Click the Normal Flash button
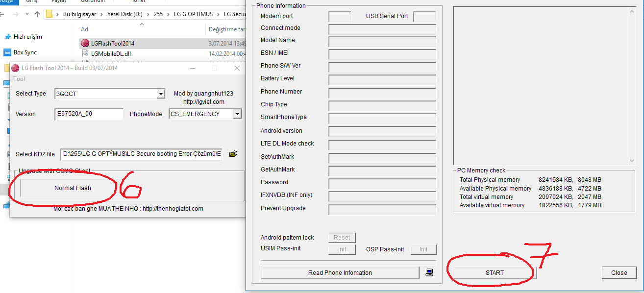Screen dimensions: 644x293 coord(73,188)
